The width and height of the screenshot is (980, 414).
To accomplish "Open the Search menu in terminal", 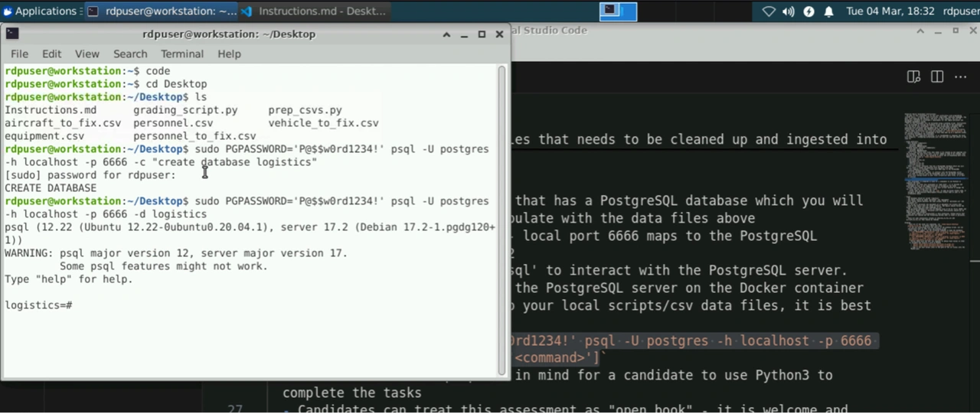I will point(130,54).
